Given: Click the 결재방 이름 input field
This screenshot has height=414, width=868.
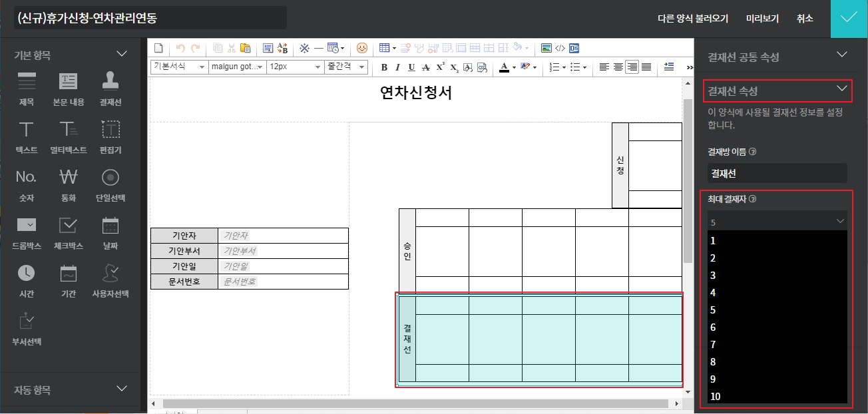Looking at the screenshot, I should pos(777,173).
